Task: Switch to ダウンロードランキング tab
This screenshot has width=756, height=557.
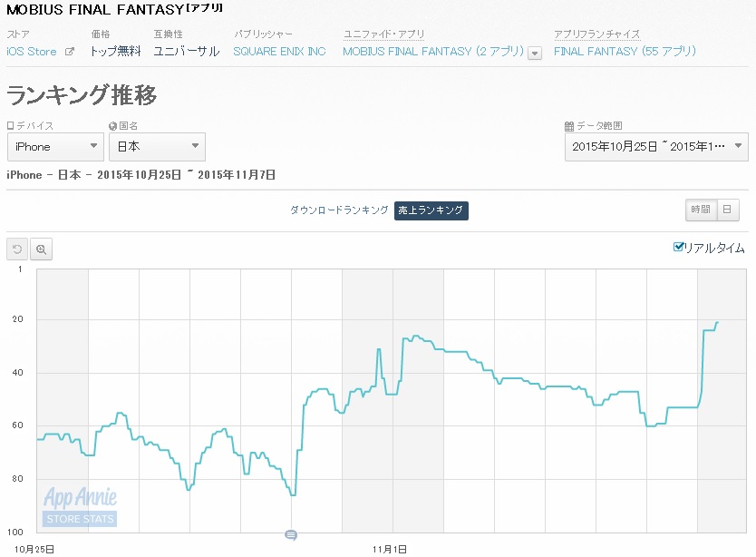Action: [339, 210]
